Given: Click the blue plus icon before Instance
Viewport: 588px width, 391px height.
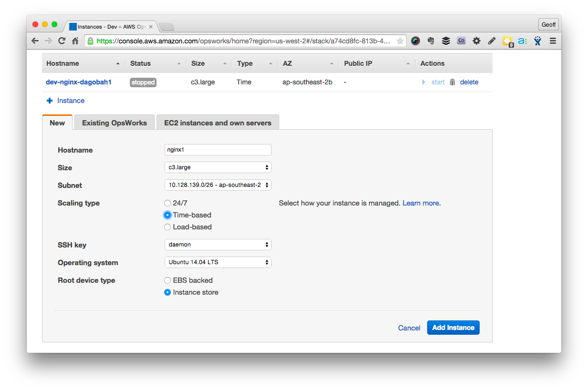Looking at the screenshot, I should tap(50, 101).
